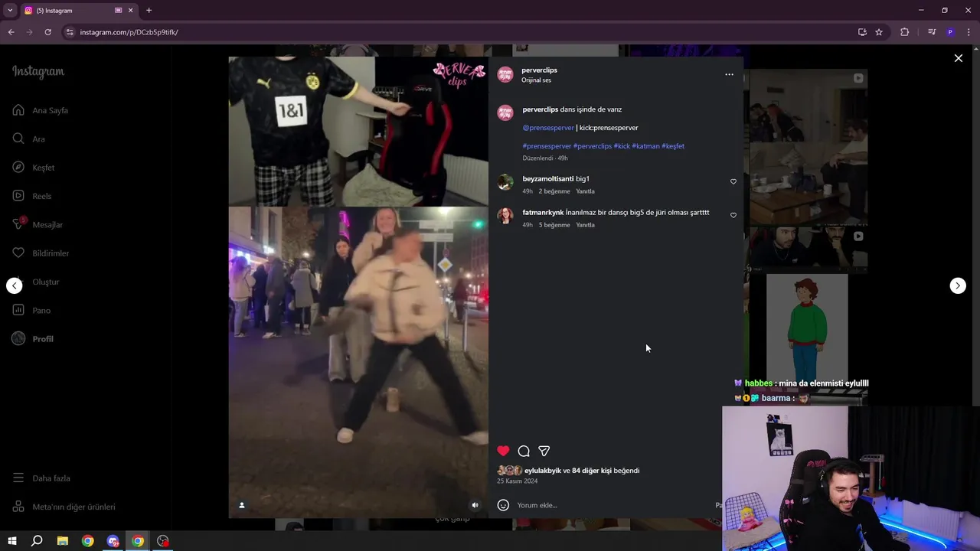Open fatmanrkynk's profile avatar
This screenshot has height=551, width=980.
(x=505, y=216)
